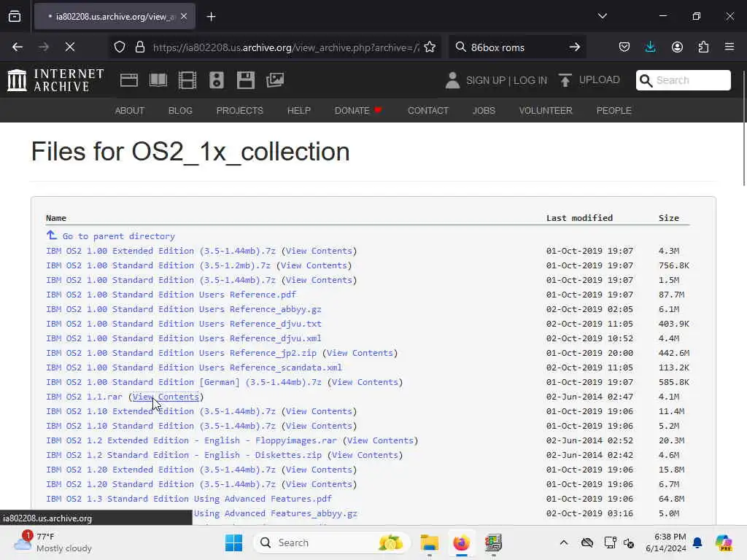Image resolution: width=747 pixels, height=560 pixels.
Task: Open the BLOG menu item
Action: 180,111
